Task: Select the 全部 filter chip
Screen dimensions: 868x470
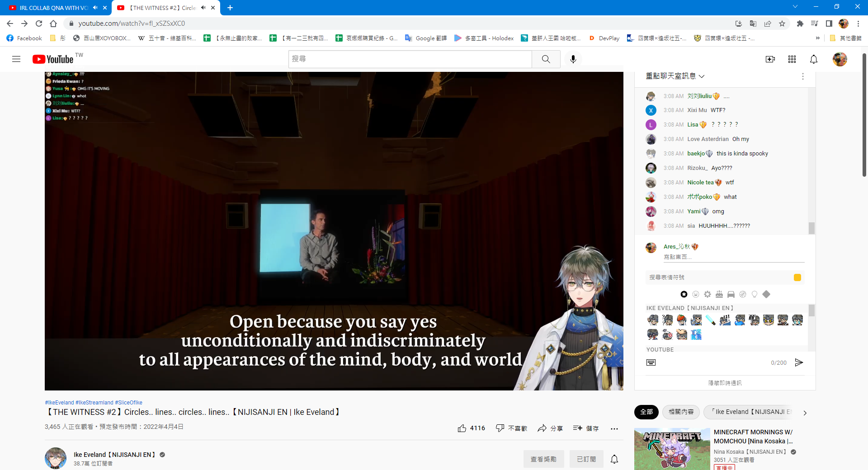Action: click(x=646, y=412)
